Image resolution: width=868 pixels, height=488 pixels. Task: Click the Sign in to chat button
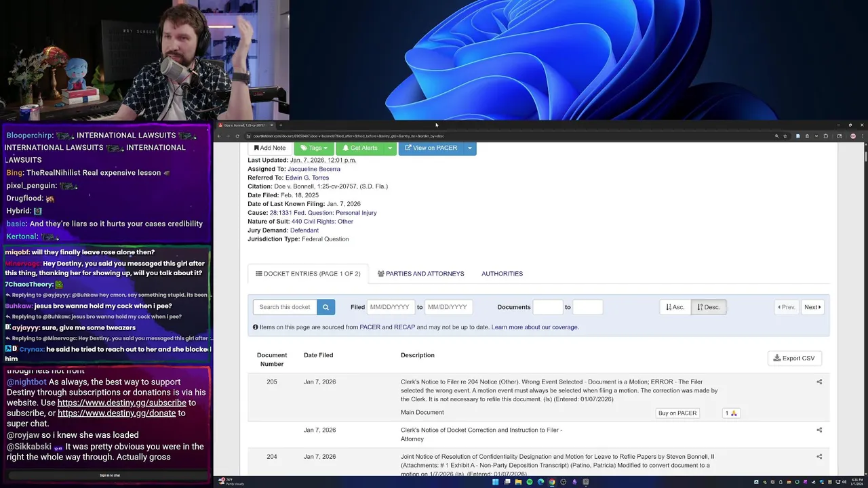coord(110,475)
